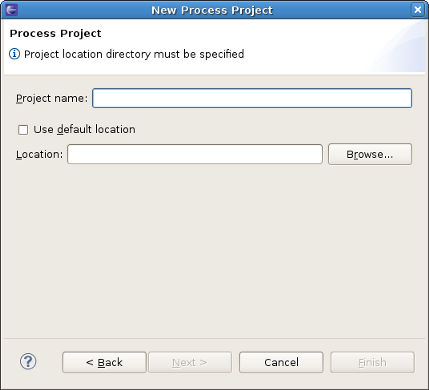Click the Eclipse icon in title bar
The height and width of the screenshot is (390, 429).
tap(12, 10)
